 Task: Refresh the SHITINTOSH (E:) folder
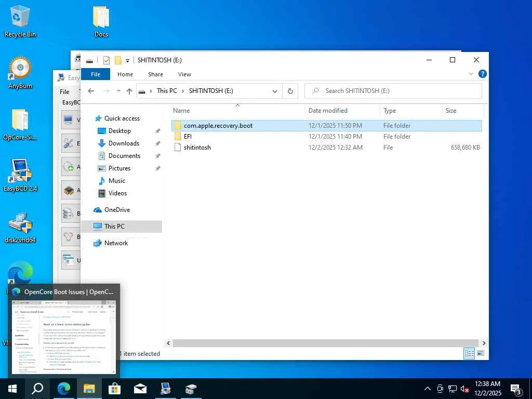pyautogui.click(x=290, y=91)
